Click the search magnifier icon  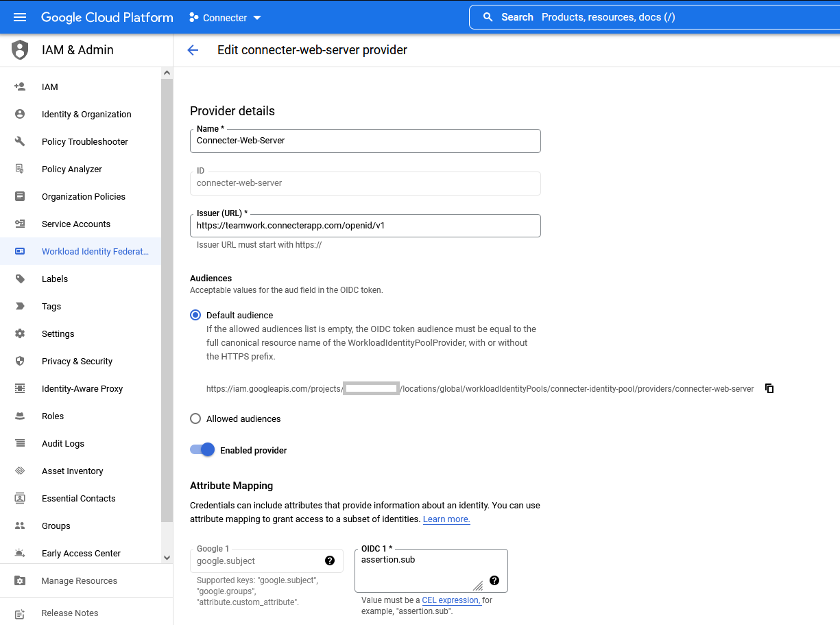pyautogui.click(x=487, y=16)
